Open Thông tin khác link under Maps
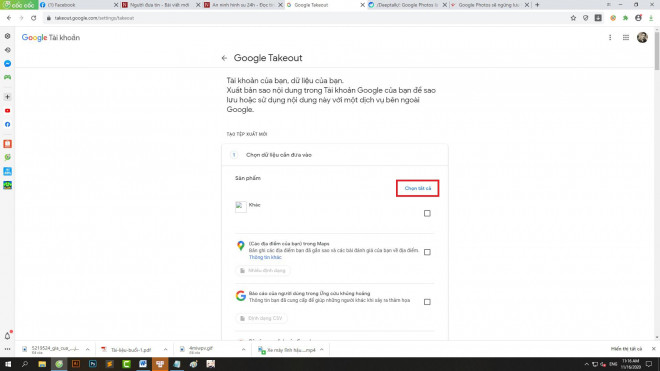The width and height of the screenshot is (660, 371). (265, 257)
